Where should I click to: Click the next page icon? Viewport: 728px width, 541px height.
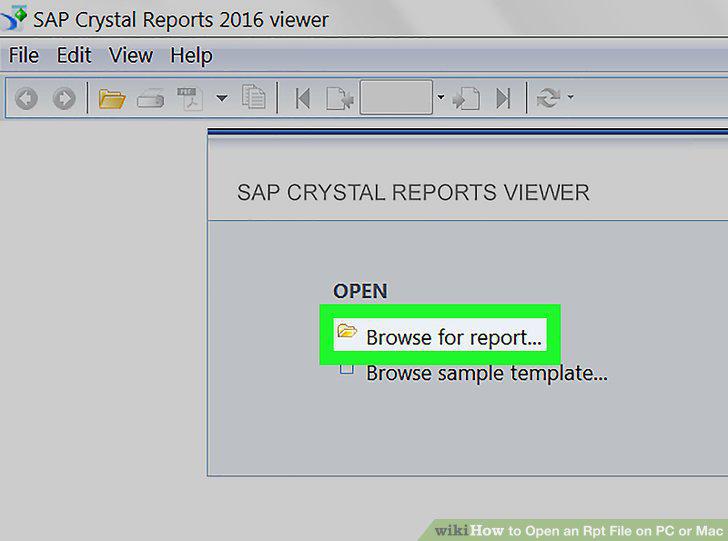point(466,98)
